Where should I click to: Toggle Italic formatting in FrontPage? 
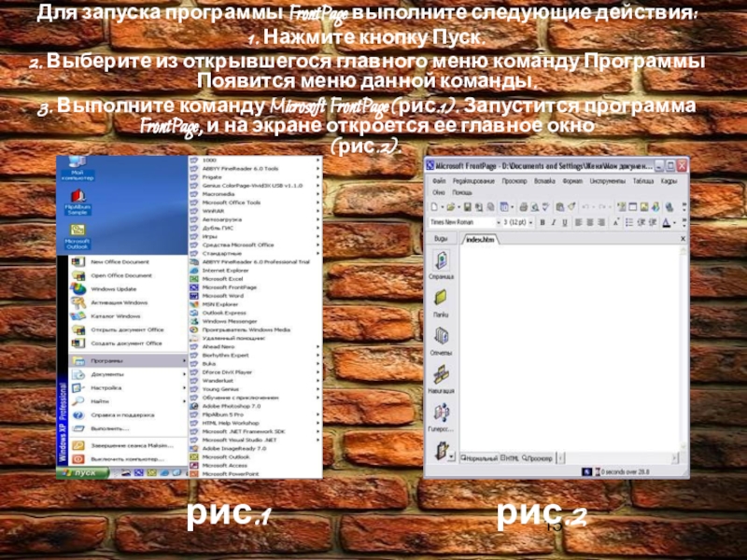coord(554,222)
